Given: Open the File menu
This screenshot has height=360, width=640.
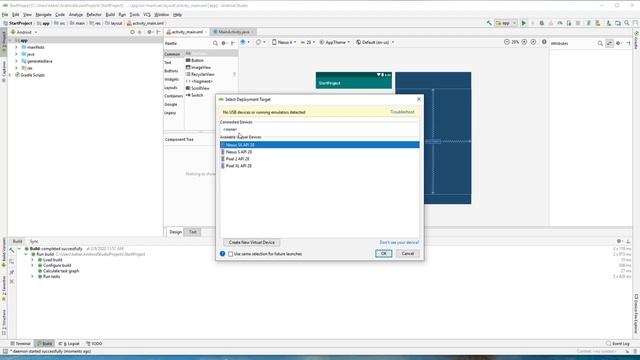Looking at the screenshot, I should (x=5, y=14).
